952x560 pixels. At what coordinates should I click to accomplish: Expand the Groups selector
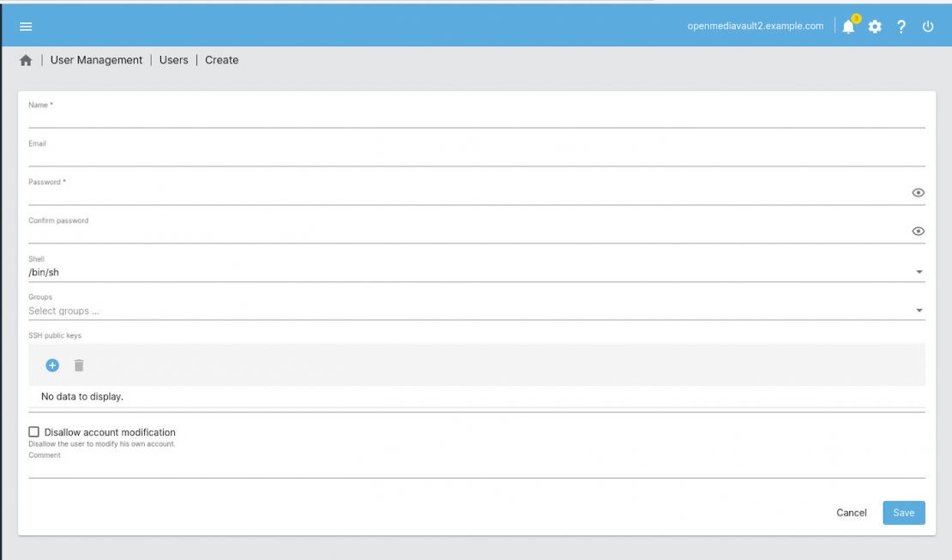tap(919, 310)
